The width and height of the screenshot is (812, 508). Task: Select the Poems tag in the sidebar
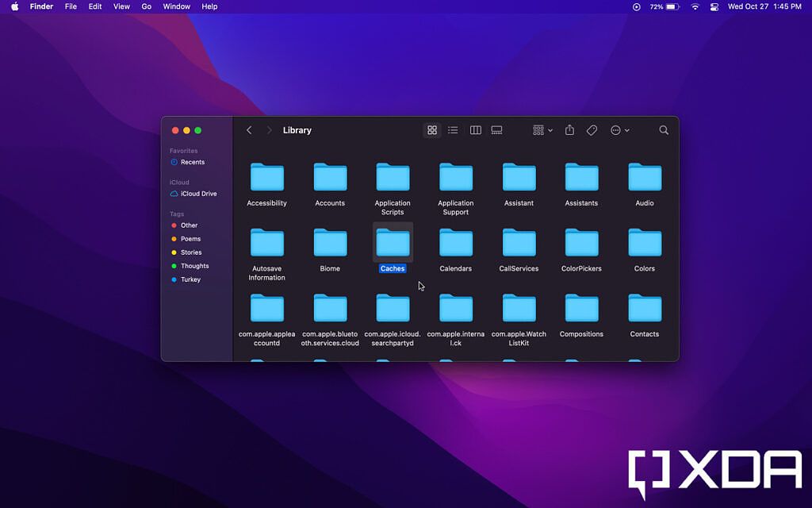(190, 238)
